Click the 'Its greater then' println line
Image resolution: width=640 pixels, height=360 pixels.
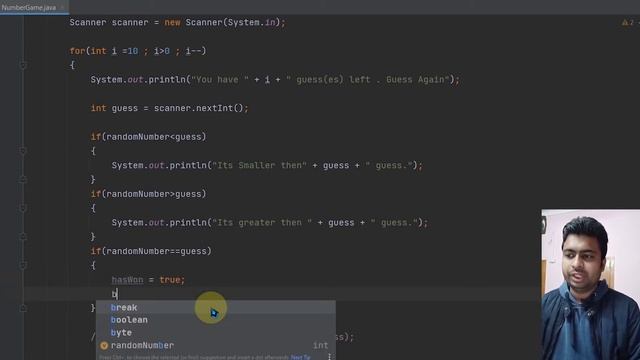pyautogui.click(x=270, y=222)
